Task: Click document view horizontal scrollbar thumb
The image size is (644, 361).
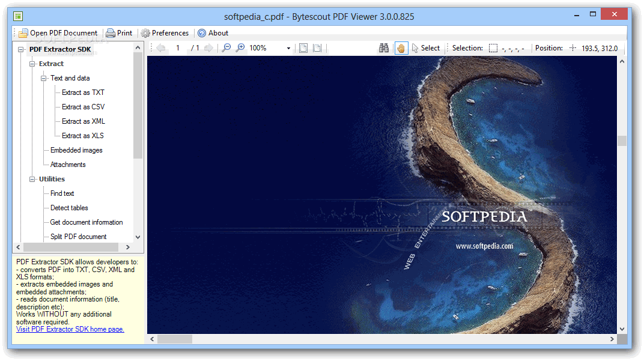Action: pyautogui.click(x=175, y=339)
